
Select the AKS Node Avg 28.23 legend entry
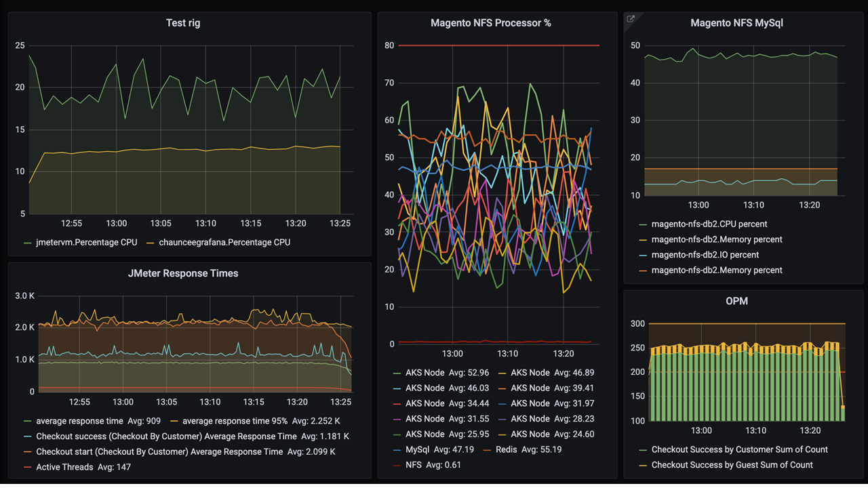[x=547, y=419]
